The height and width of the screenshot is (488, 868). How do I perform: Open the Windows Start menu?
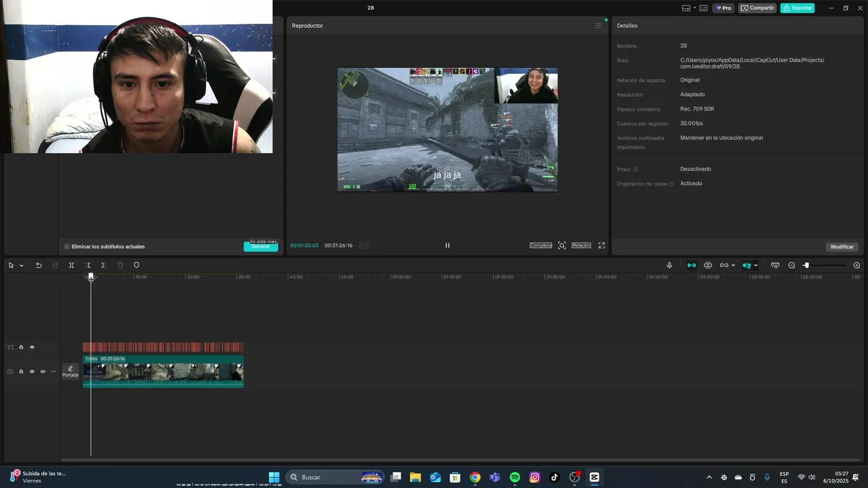[274, 477]
